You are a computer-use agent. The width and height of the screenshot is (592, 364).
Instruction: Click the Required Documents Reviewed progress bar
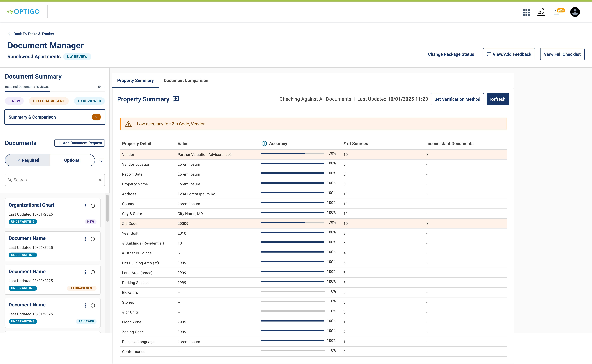click(x=55, y=92)
